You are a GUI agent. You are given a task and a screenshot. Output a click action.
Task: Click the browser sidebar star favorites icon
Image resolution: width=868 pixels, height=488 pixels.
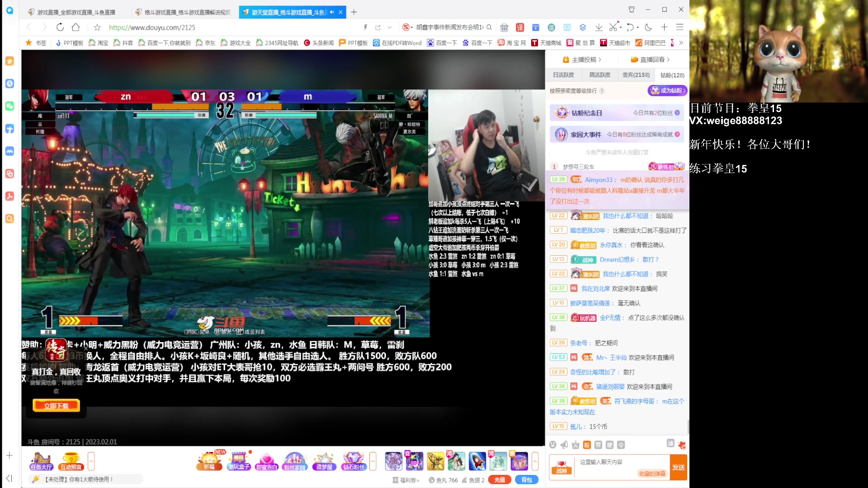point(9,61)
